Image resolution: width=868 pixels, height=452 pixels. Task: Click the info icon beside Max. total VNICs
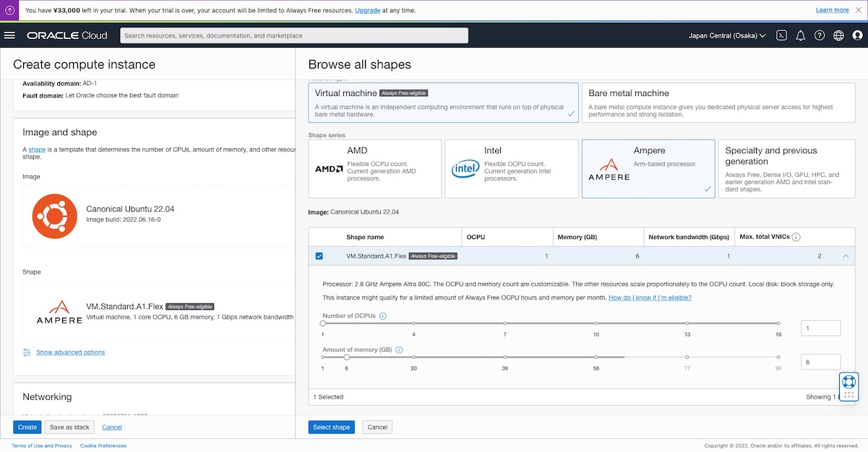tap(796, 237)
